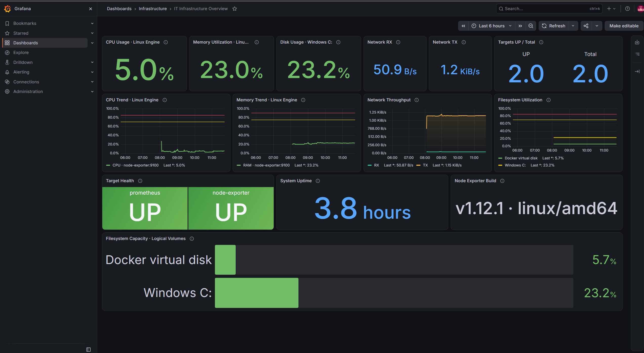Refresh the dashboard
The height and width of the screenshot is (353, 644).
tap(553, 26)
